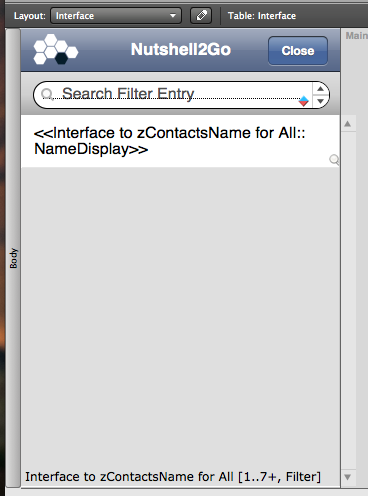This screenshot has width=368, height=496.
Task: Click the portal scrollbar down arrow
Action: [348, 477]
